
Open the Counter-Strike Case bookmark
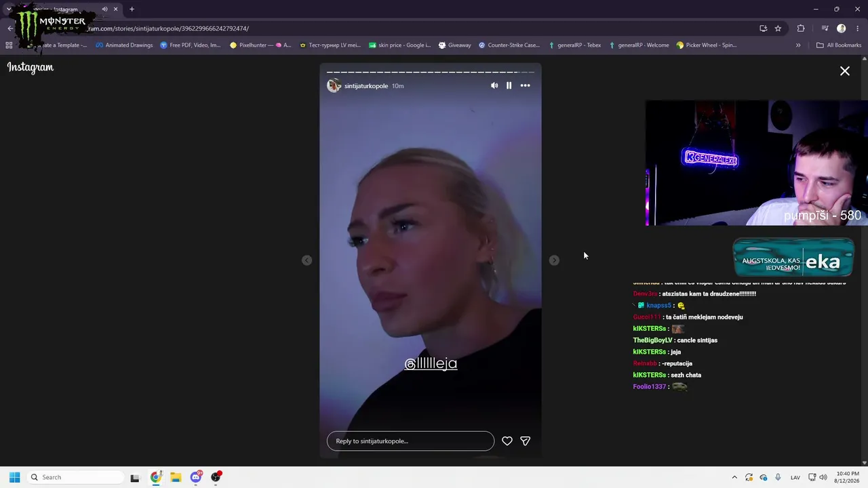tap(509, 45)
